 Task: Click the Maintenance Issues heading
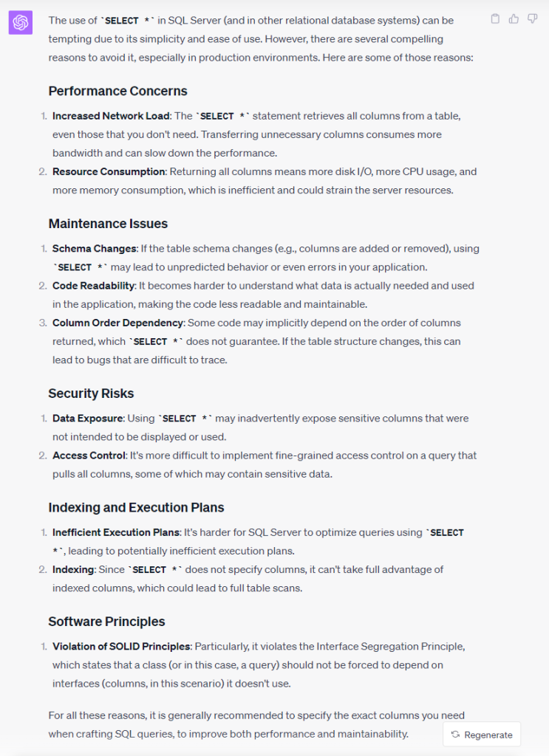tap(108, 224)
